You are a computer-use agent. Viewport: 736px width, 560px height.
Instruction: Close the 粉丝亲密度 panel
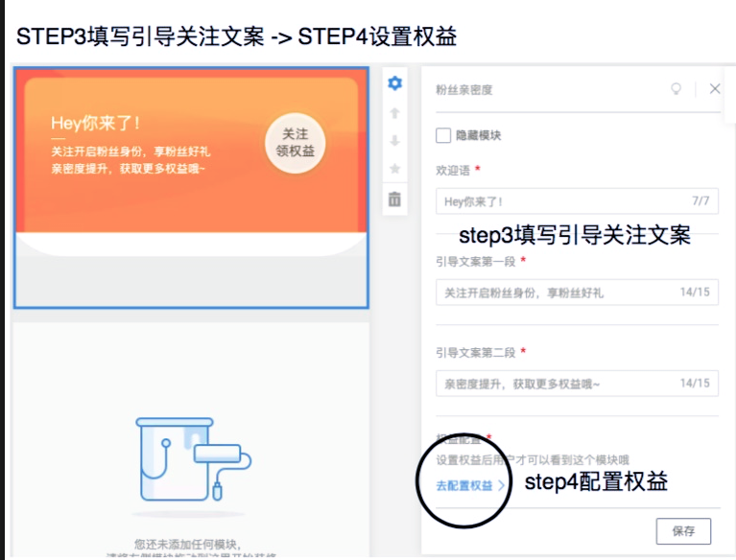click(x=714, y=88)
